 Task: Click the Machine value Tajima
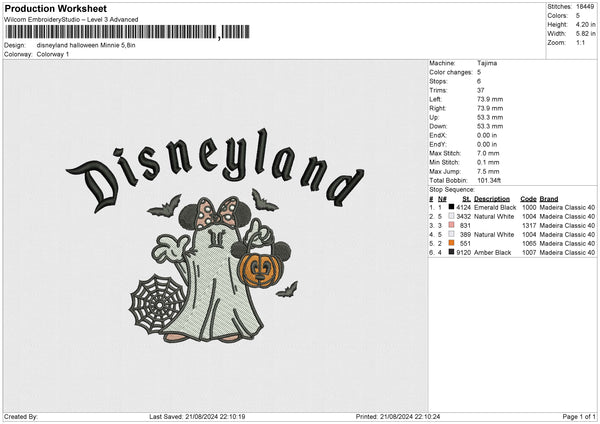point(487,63)
